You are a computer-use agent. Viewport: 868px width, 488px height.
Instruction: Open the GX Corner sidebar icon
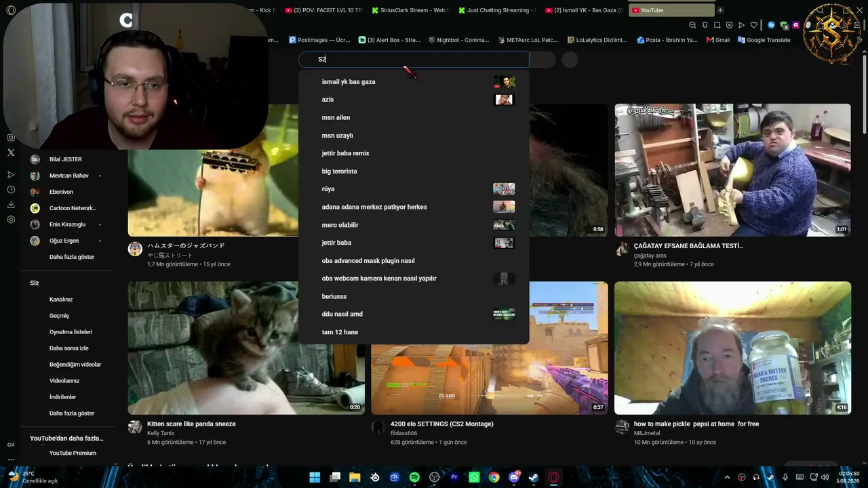pyautogui.click(x=11, y=445)
